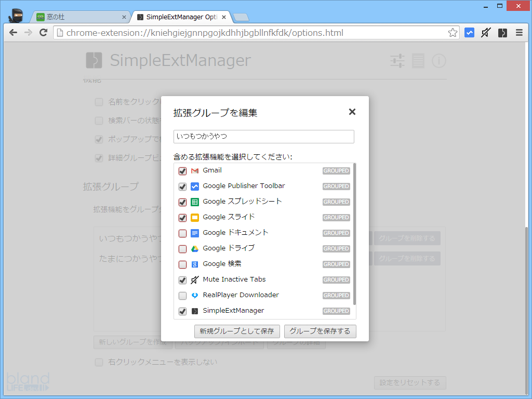Edit the group name field いつもつかうやつ

point(263,137)
